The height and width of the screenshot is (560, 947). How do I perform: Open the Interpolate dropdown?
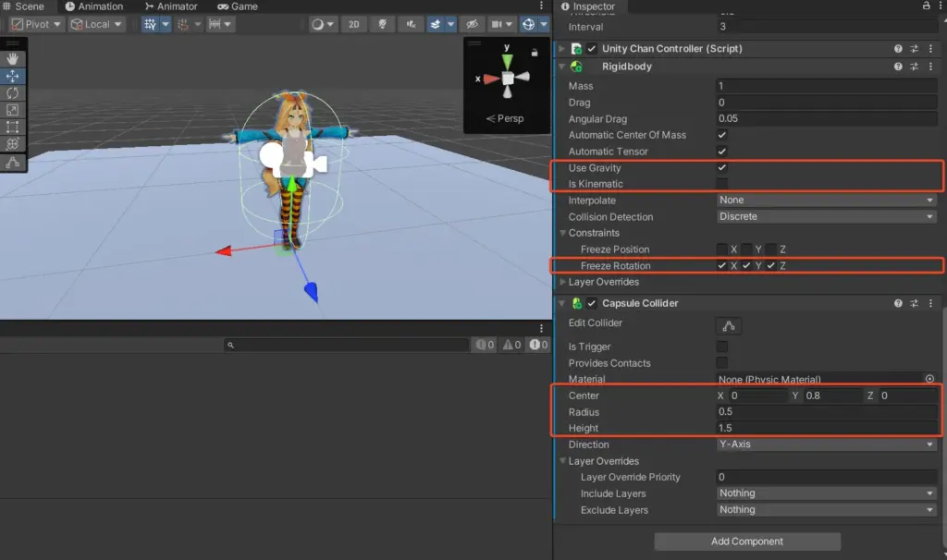coord(826,200)
